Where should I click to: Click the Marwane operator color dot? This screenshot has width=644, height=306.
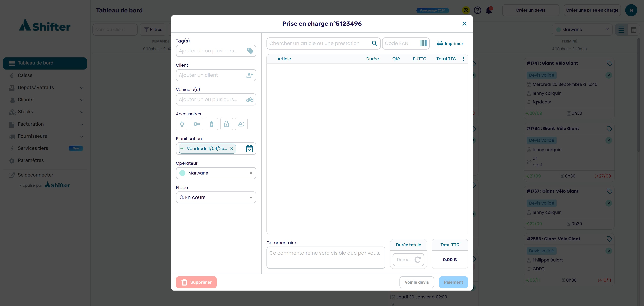[x=182, y=173]
